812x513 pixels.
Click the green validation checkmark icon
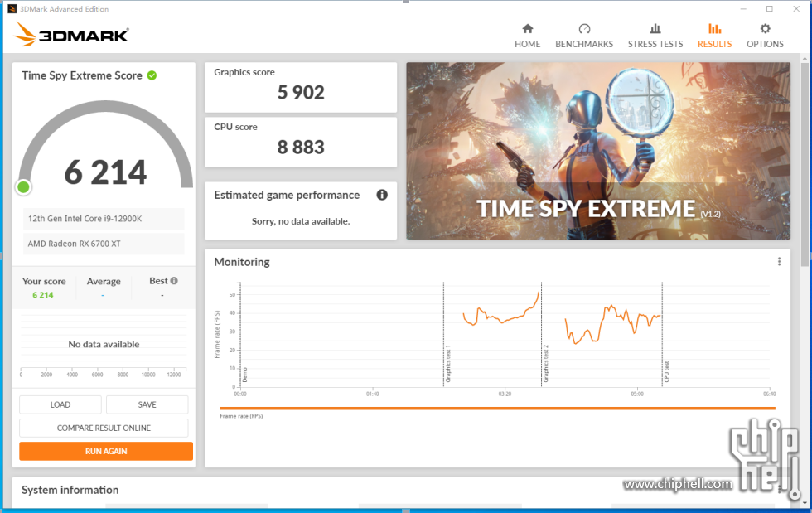(x=152, y=75)
